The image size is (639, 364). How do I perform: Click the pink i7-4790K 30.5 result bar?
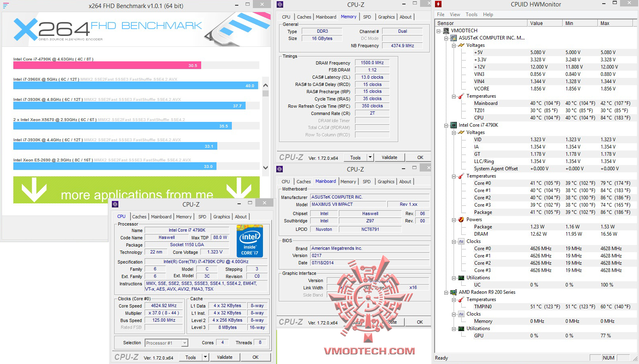click(x=107, y=65)
